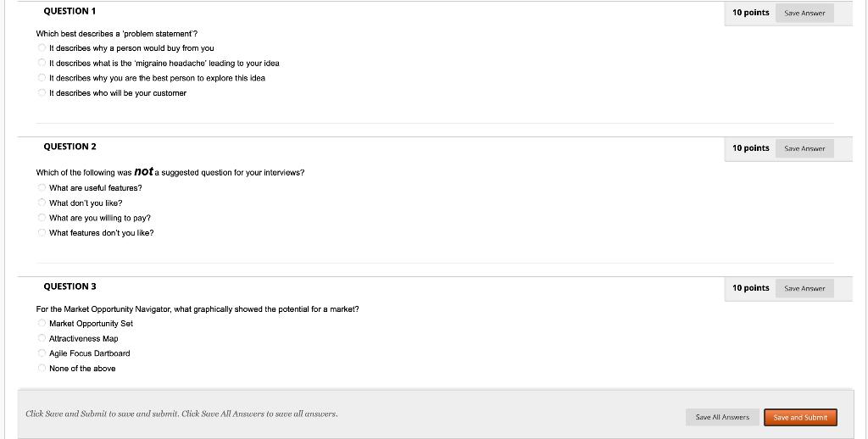
Task: Choose 'Attractiveness Map' radio option
Action: (x=41, y=339)
